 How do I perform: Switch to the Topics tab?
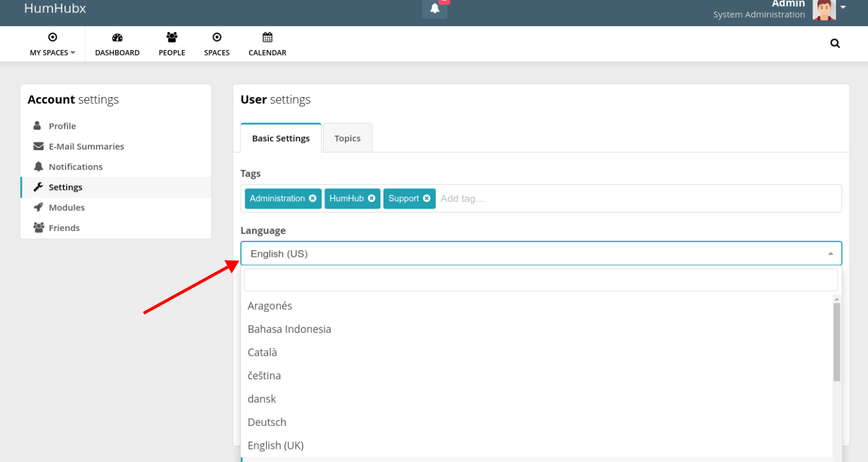(347, 138)
